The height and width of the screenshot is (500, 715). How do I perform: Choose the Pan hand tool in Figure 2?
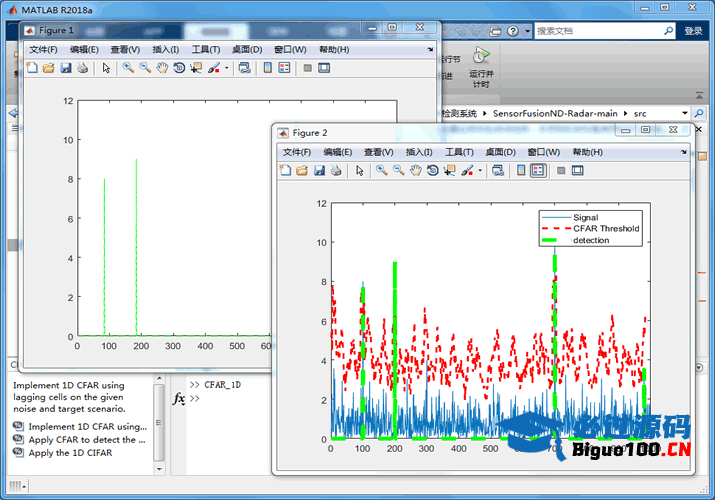pyautogui.click(x=416, y=170)
